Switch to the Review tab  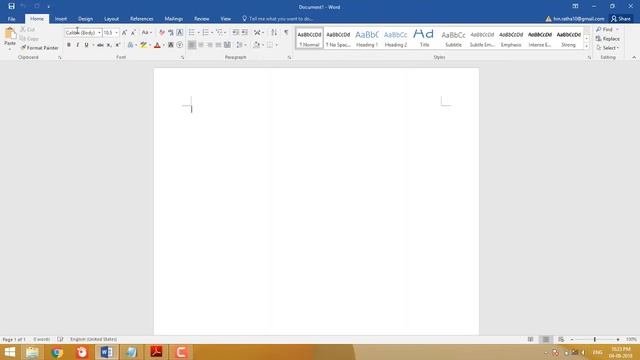pos(202,19)
